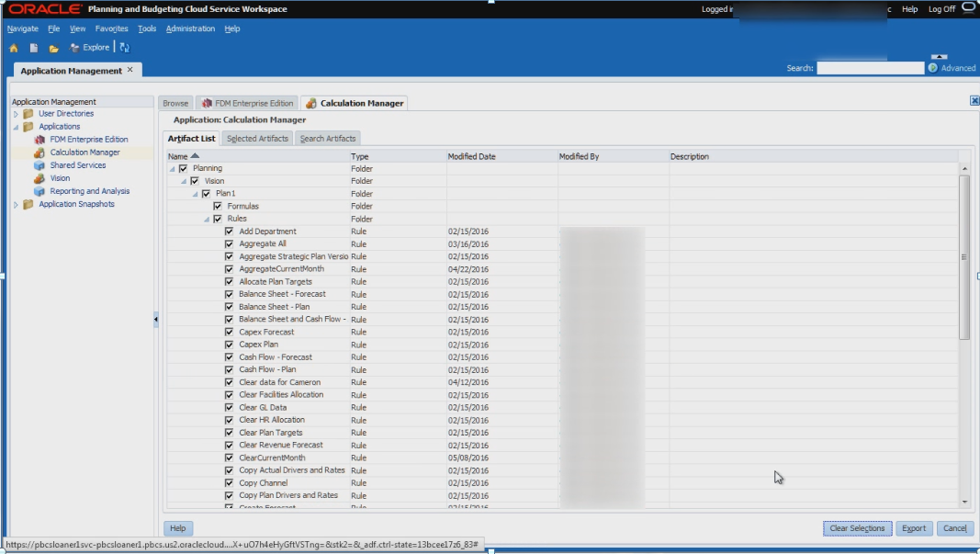The height and width of the screenshot is (554, 980).
Task: Collapse the header area arrow above search
Action: (x=939, y=57)
